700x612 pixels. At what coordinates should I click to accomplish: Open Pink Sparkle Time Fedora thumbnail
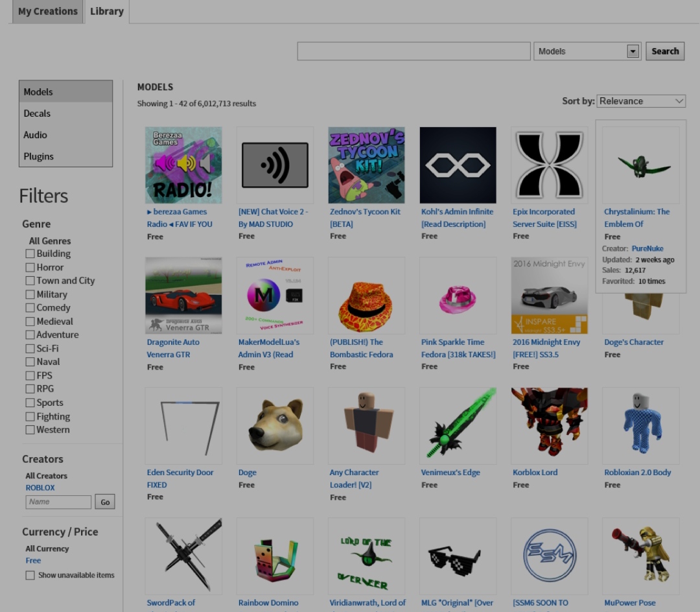pos(458,296)
